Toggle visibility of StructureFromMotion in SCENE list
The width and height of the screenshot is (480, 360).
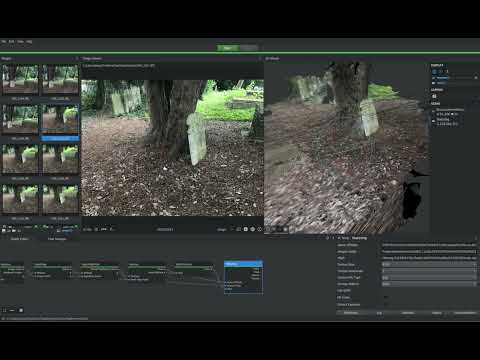(x=434, y=113)
